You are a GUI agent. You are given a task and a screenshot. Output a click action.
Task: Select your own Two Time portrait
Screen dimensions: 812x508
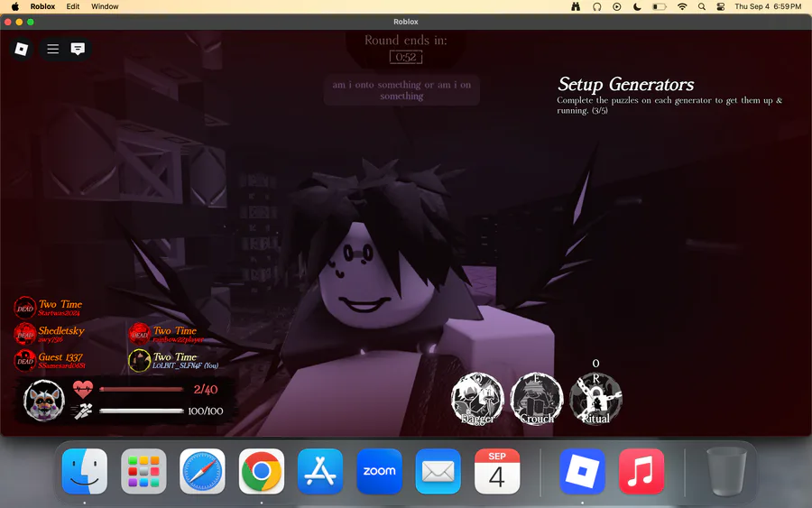click(x=139, y=360)
